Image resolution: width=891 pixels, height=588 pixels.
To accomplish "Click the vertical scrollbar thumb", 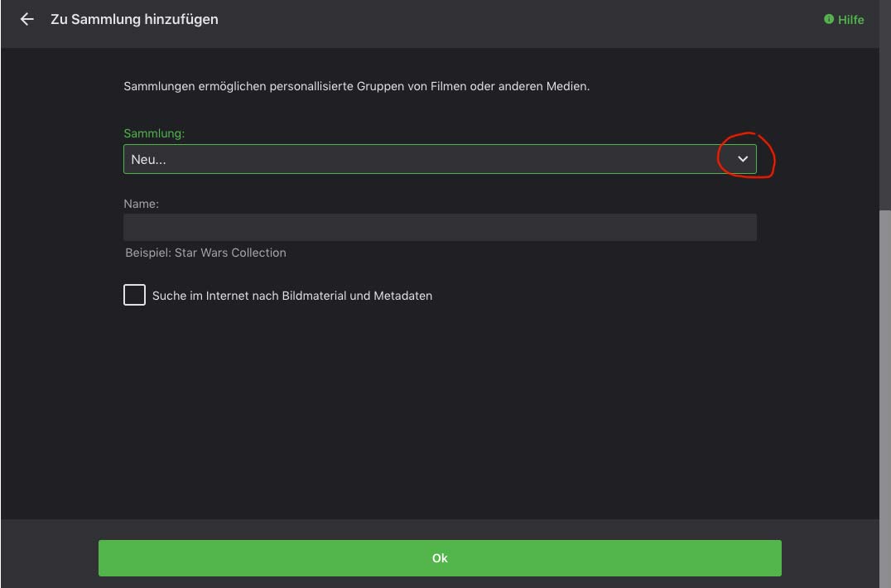I will pyautogui.click(x=884, y=398).
